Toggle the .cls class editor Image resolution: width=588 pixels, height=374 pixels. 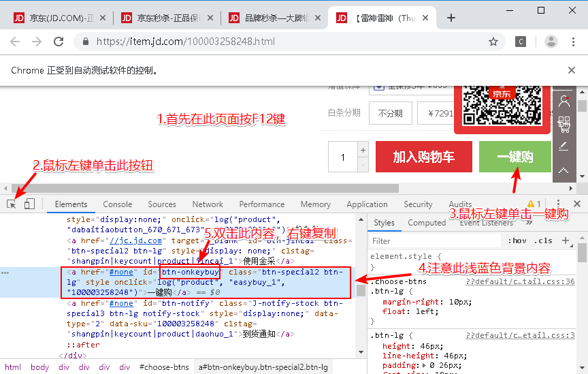pos(543,240)
